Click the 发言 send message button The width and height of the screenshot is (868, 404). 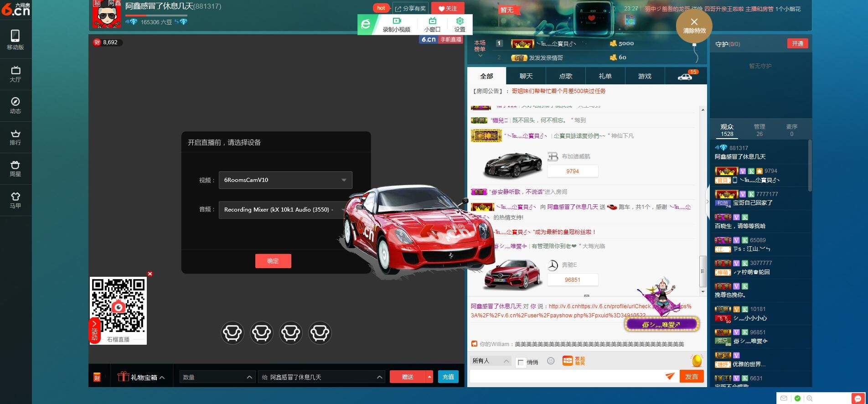coord(691,376)
